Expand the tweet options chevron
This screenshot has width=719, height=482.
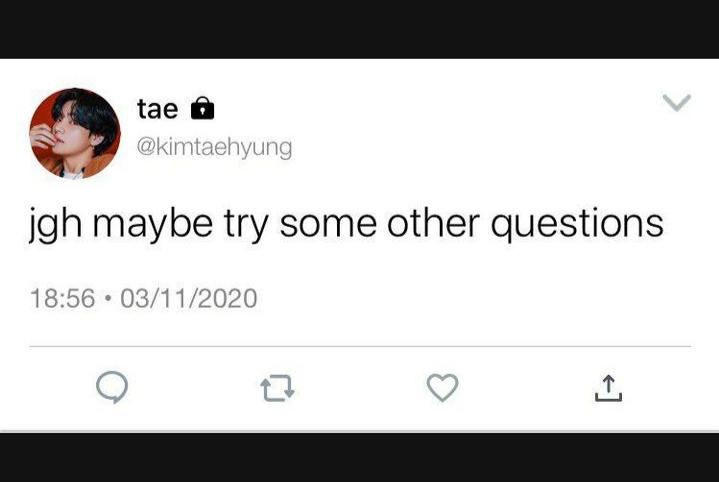click(x=677, y=103)
